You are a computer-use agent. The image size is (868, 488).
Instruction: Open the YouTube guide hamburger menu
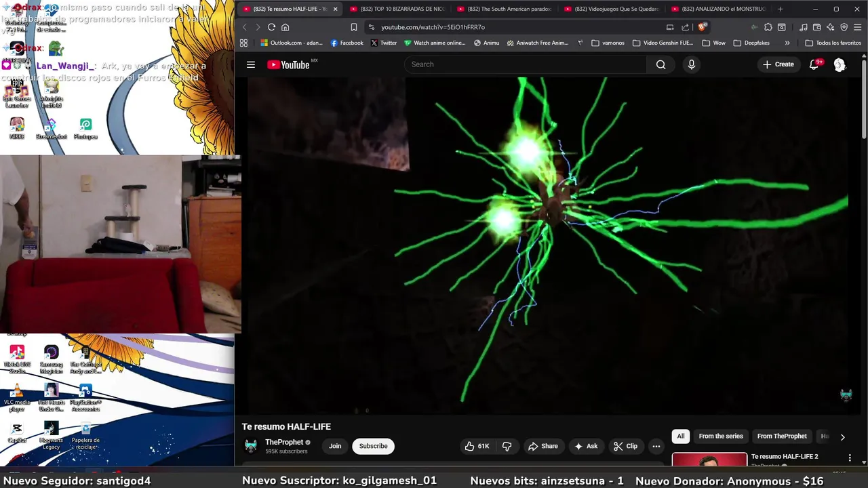click(x=251, y=64)
